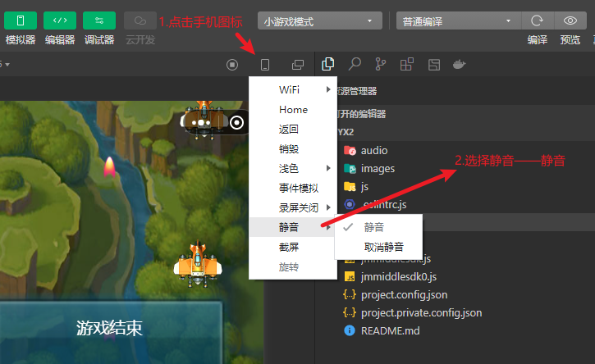
Task: Toggle the 模拟器 simulator panel button
Action: pyautogui.click(x=21, y=20)
